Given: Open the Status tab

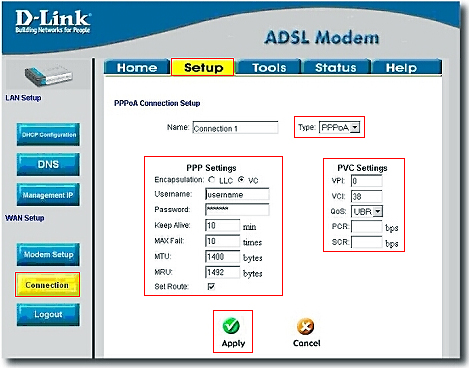Looking at the screenshot, I should (x=336, y=68).
